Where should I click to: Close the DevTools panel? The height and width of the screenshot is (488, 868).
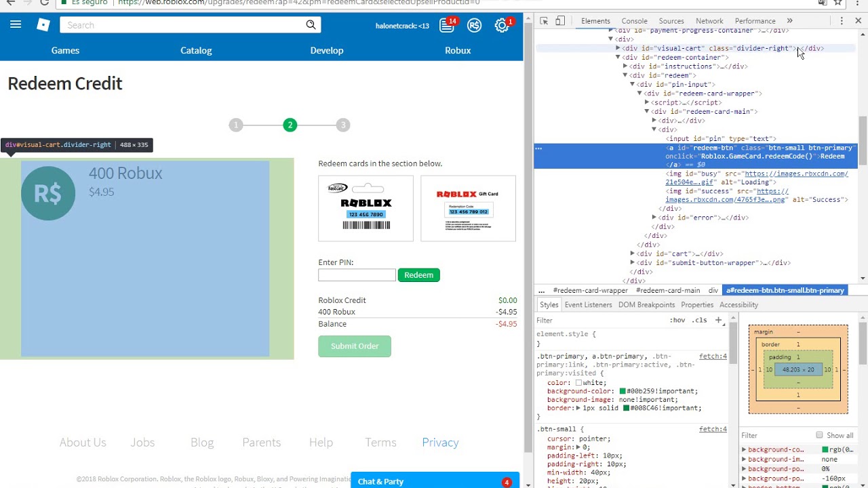click(858, 21)
